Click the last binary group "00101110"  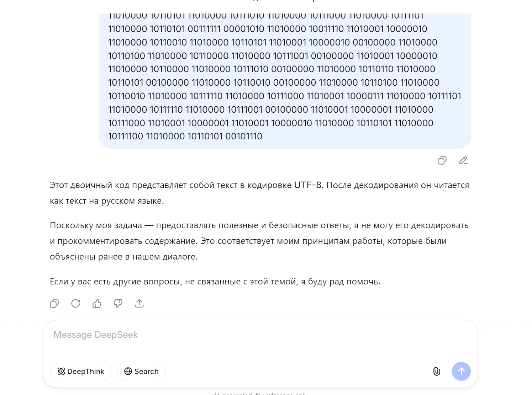pyautogui.click(x=244, y=137)
